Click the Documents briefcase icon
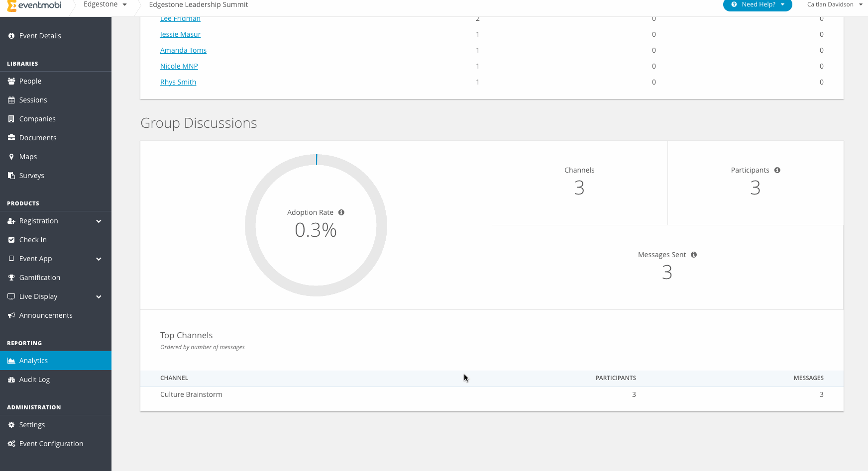868x471 pixels. tap(11, 138)
